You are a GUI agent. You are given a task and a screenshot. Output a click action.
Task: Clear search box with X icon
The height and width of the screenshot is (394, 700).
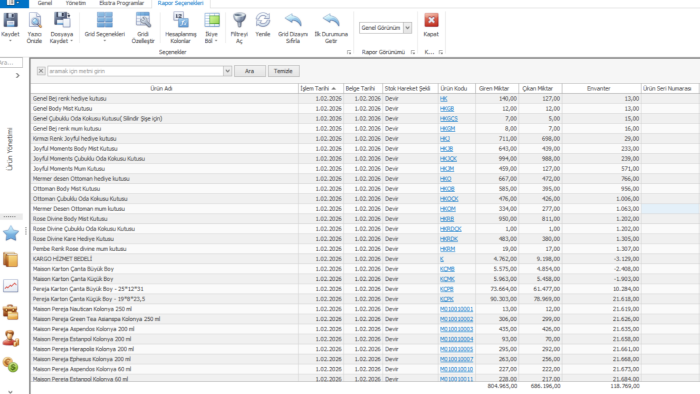pos(41,71)
